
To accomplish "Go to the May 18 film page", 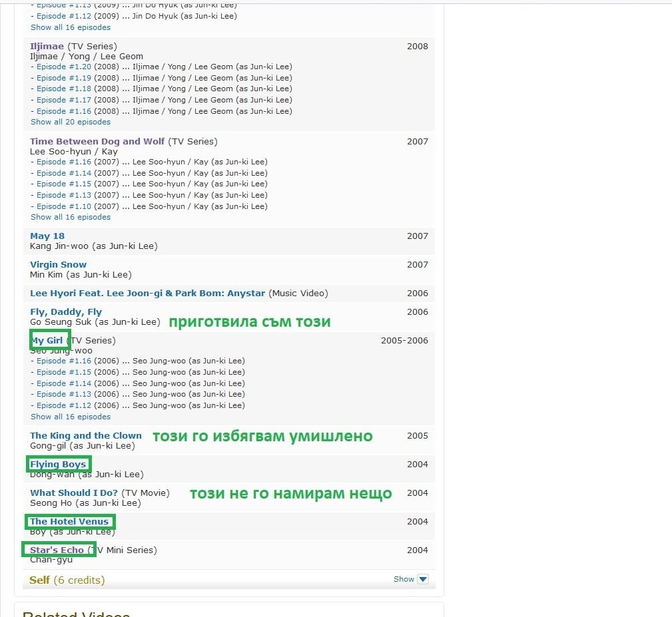I will [x=47, y=236].
